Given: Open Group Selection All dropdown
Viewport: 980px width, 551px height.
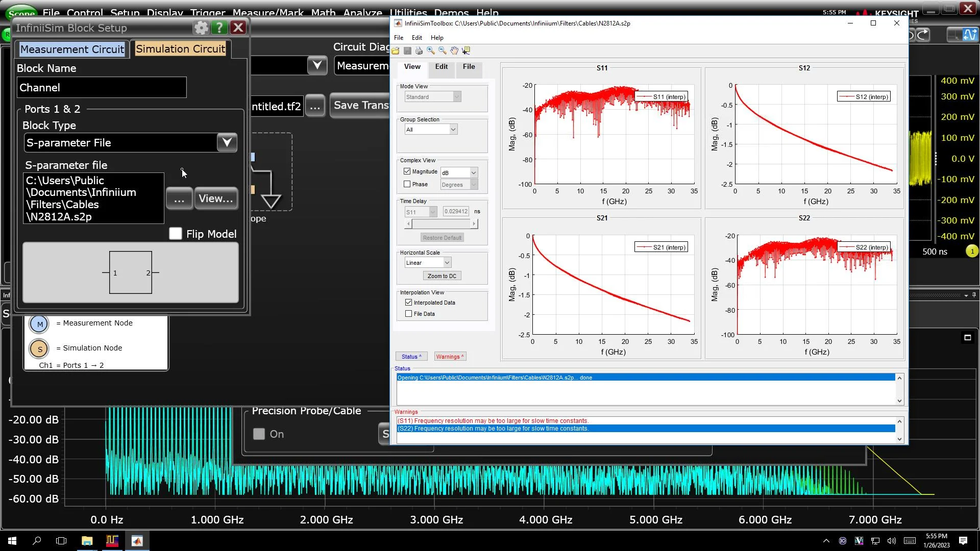Looking at the screenshot, I should coord(431,130).
